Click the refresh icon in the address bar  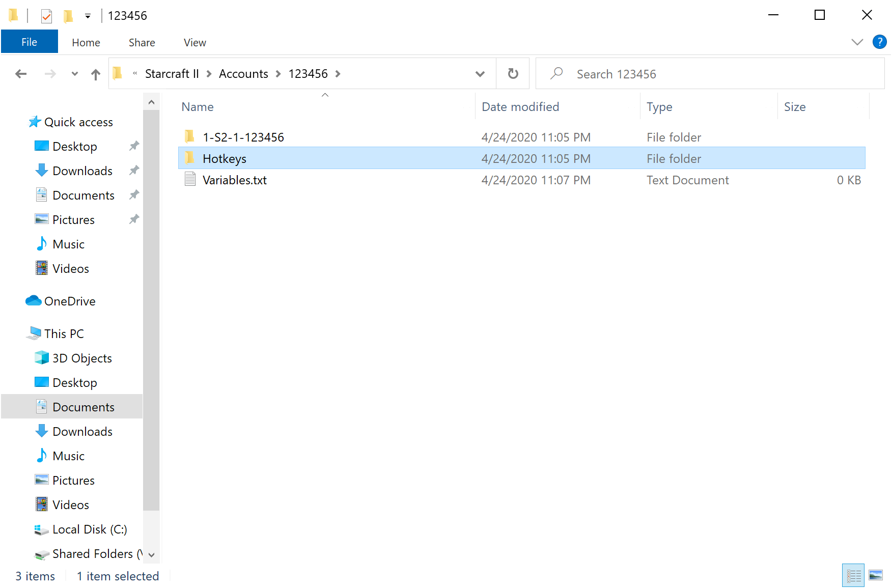click(x=513, y=73)
